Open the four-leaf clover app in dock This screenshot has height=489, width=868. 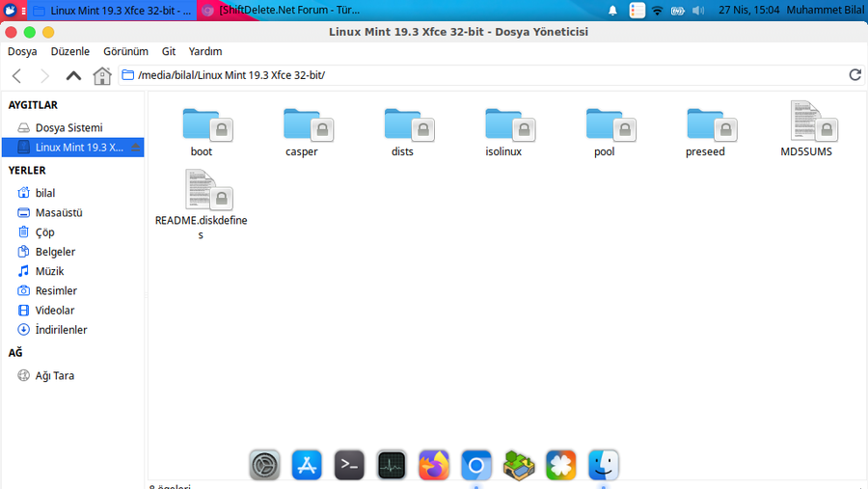(x=560, y=465)
